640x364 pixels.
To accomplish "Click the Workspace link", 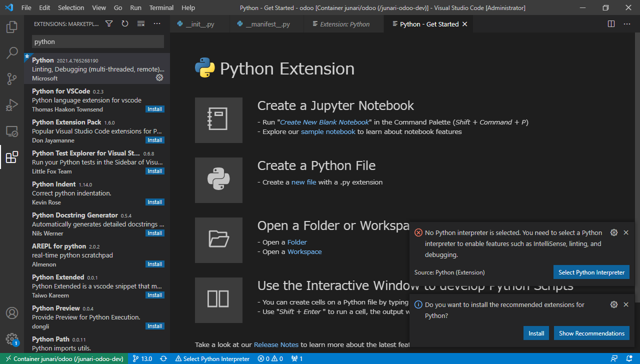I will [304, 251].
